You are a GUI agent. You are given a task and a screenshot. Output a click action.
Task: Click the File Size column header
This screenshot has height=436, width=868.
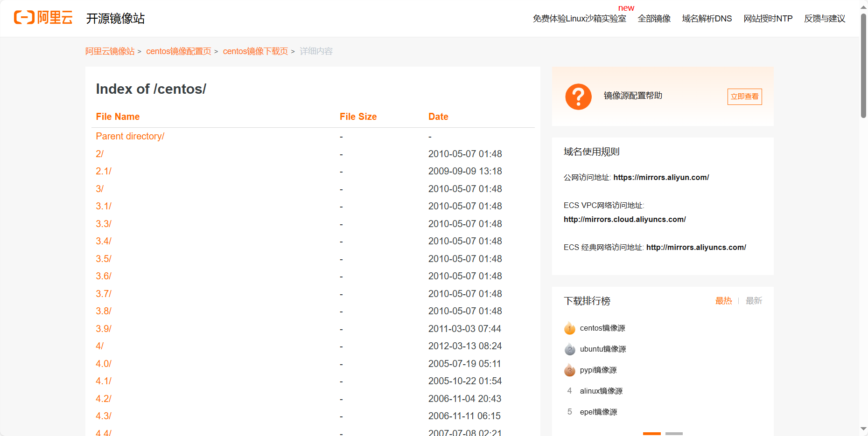pyautogui.click(x=358, y=117)
